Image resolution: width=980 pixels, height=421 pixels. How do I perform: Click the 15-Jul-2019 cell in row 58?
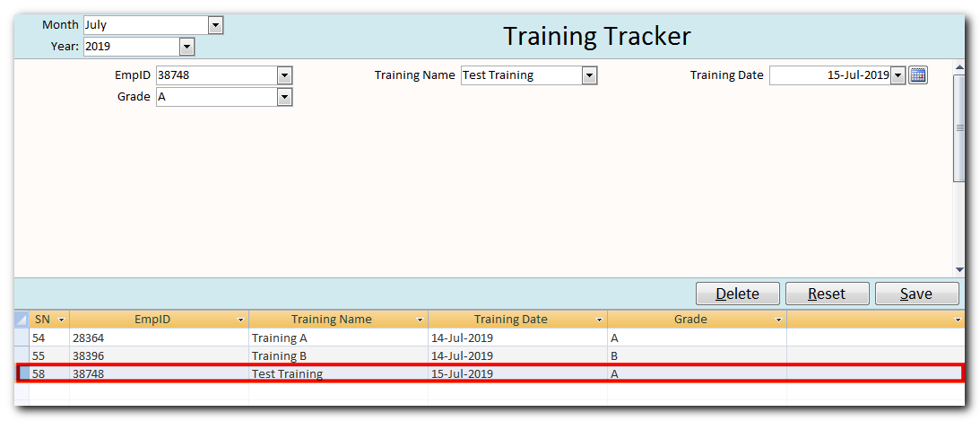517,373
